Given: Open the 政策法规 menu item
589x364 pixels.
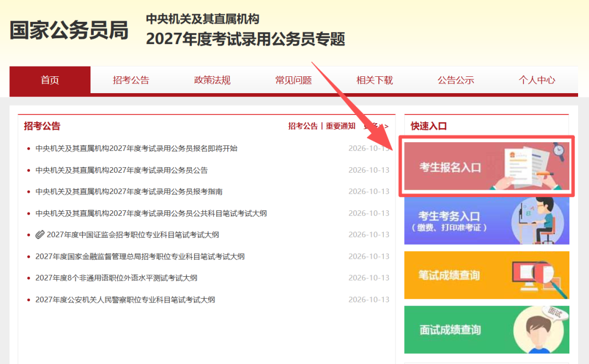Looking at the screenshot, I should tap(212, 80).
